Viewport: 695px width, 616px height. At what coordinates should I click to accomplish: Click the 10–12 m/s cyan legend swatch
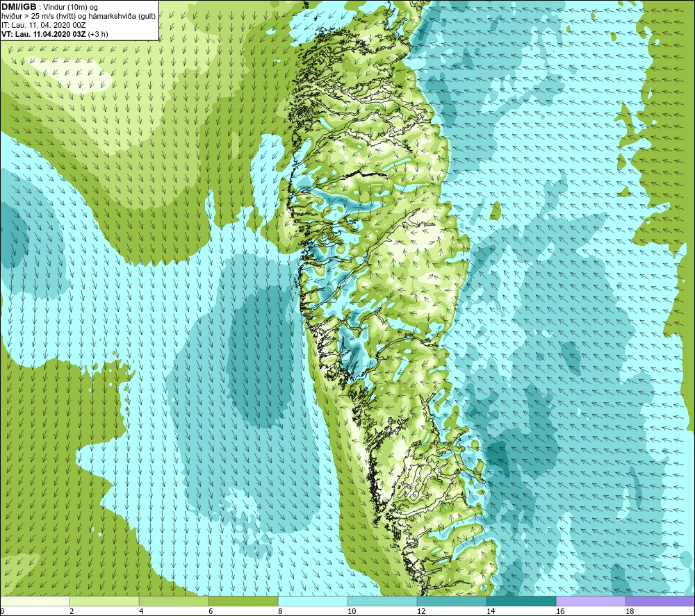pos(382,601)
